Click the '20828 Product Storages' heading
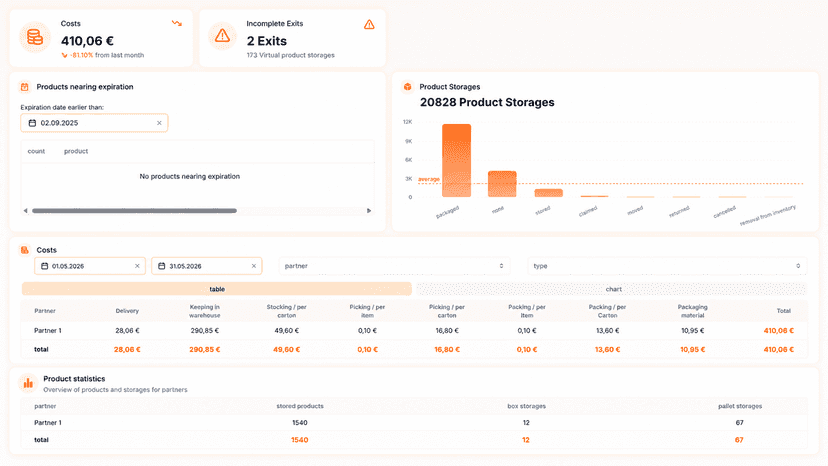The image size is (828, 466). [487, 102]
